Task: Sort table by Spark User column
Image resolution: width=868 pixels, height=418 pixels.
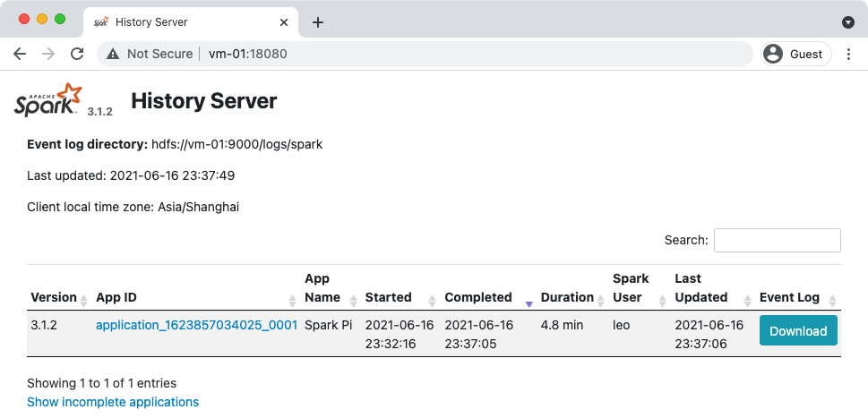Action: coord(631,287)
